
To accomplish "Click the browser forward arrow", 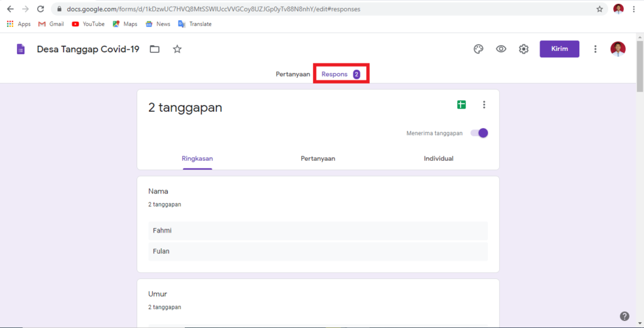I will click(25, 9).
